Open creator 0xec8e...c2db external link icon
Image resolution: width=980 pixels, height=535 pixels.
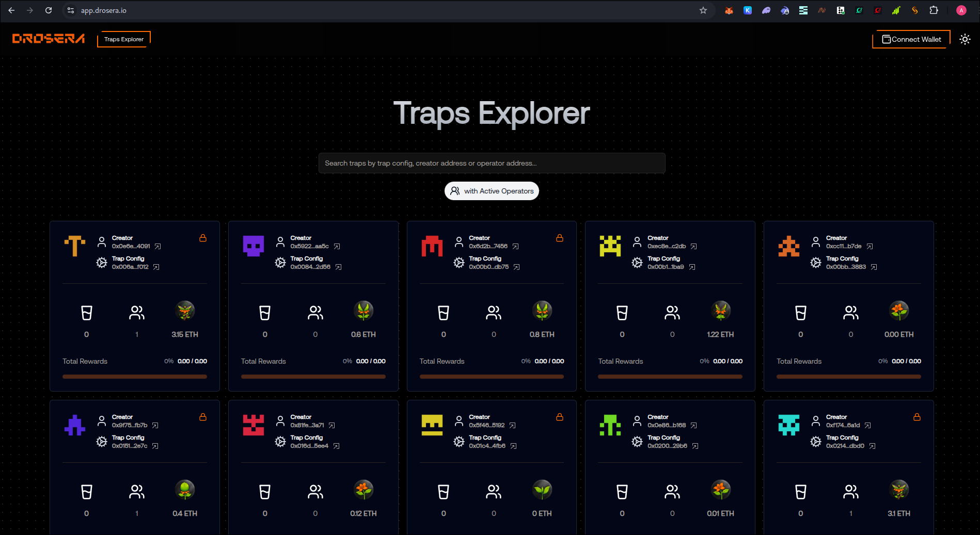[694, 247]
